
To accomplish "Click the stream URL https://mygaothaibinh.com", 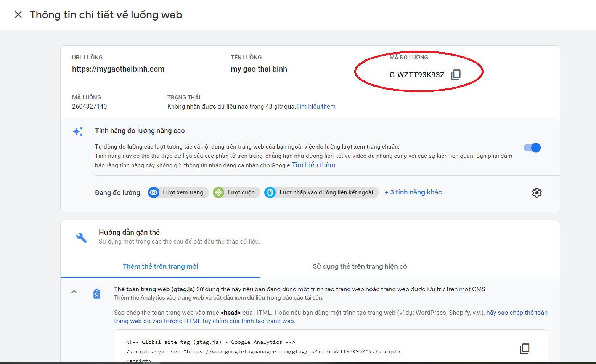I will 118,69.
